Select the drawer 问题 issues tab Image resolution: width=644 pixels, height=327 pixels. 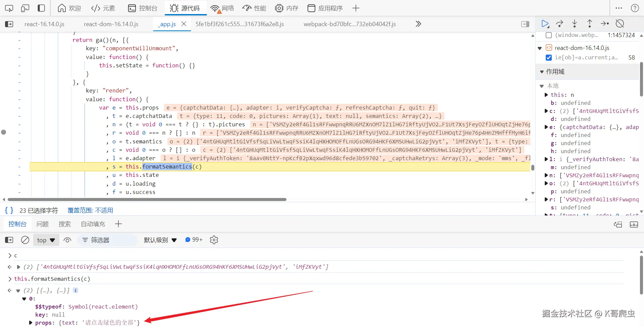pyautogui.click(x=43, y=224)
